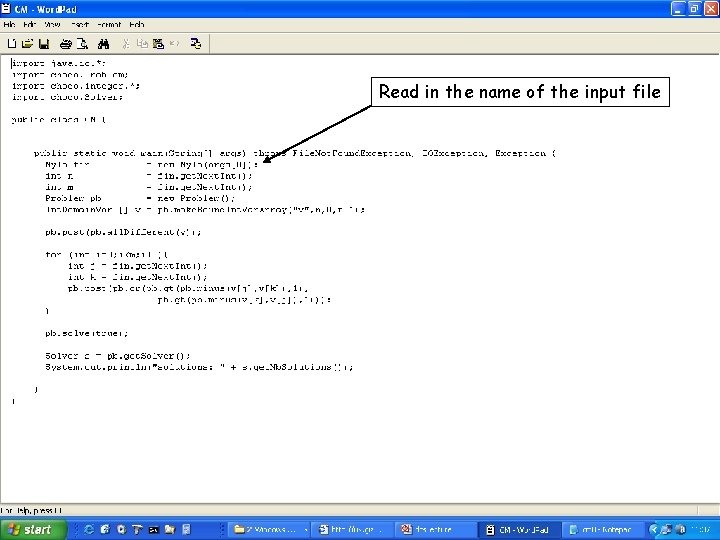720x540 pixels.
Task: Click the Open file toolbar icon
Action: 28,44
